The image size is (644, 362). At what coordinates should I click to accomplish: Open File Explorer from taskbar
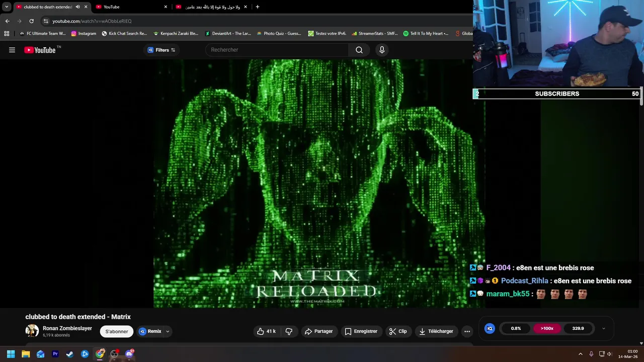pos(26,354)
